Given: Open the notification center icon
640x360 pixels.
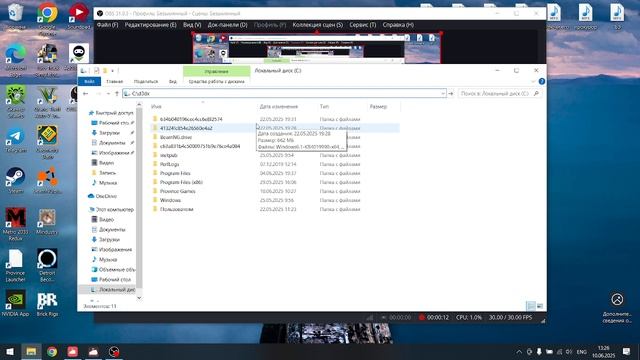Looking at the screenshot, I should click(626, 351).
